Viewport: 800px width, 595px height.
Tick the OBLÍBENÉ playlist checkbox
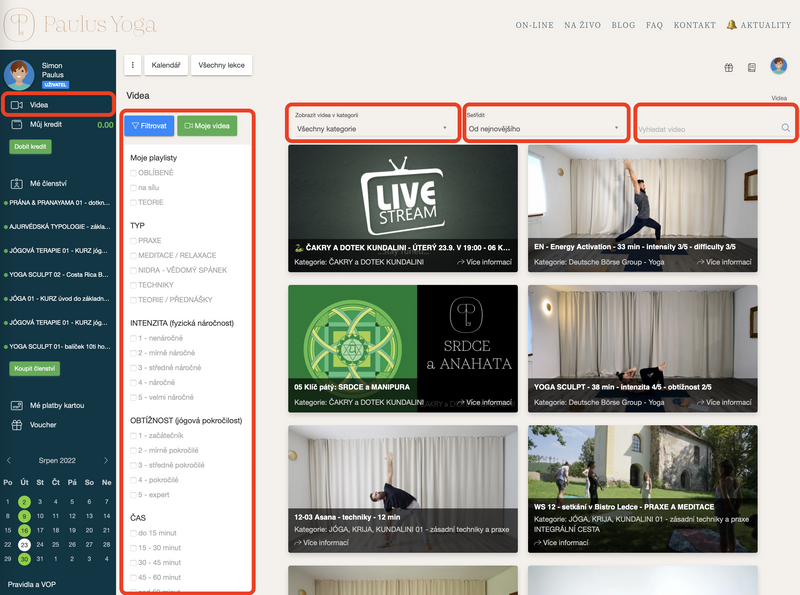tap(133, 173)
